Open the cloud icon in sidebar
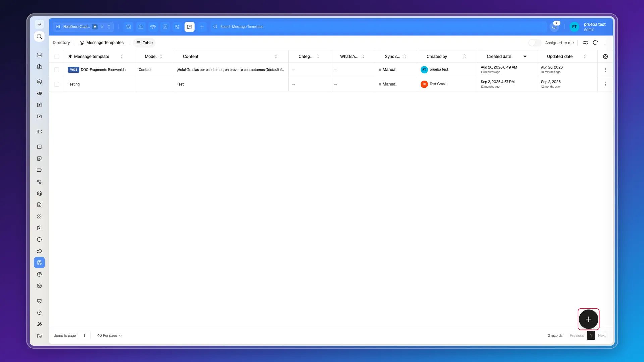Screen dimensions: 644x362 pos(39,251)
